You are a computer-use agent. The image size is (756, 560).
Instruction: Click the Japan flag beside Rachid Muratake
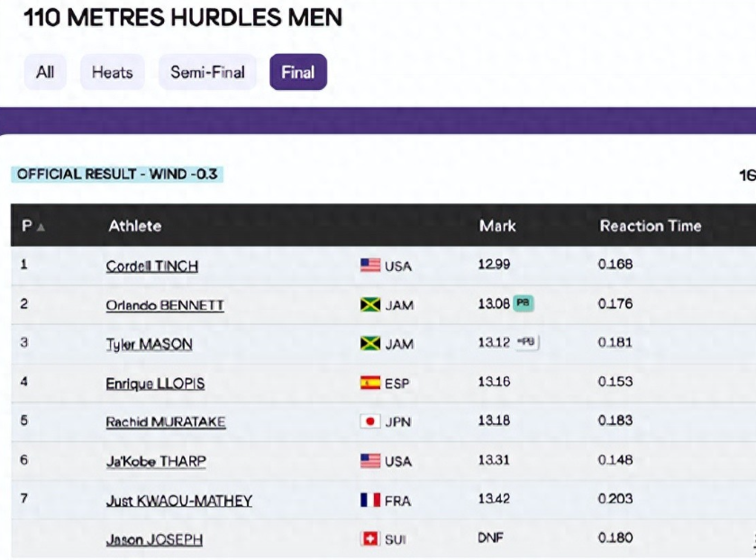coord(370,421)
